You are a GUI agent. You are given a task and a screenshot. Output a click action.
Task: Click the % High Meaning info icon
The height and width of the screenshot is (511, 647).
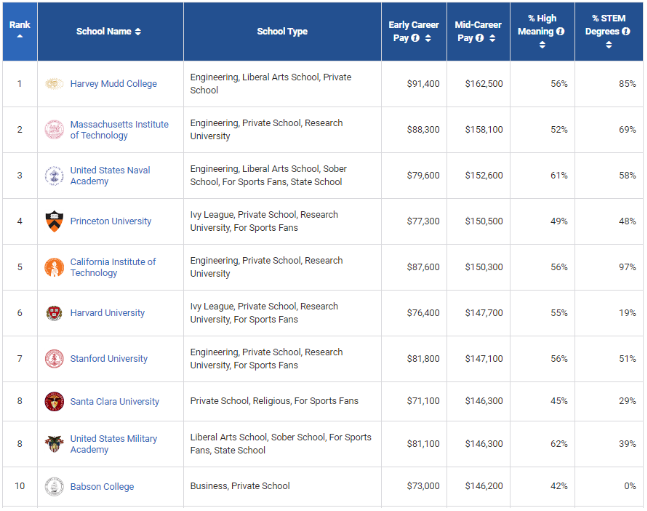[560, 31]
